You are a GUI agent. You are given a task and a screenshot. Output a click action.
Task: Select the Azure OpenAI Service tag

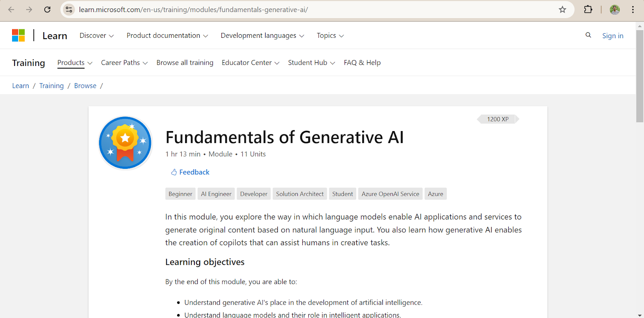pos(390,194)
